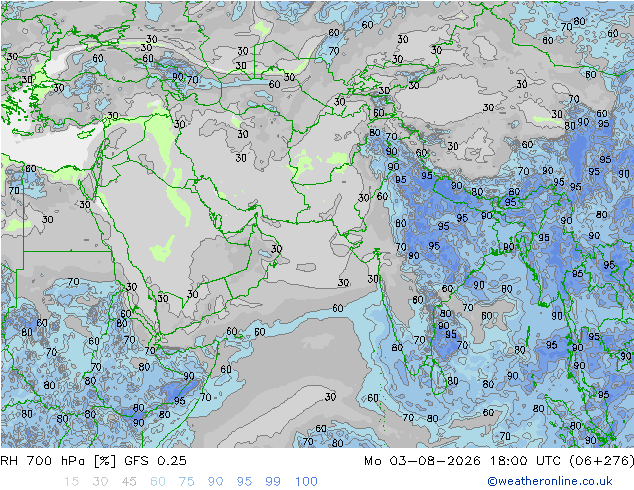Click legend value 100 below the map
634x490 pixels.
point(306,482)
